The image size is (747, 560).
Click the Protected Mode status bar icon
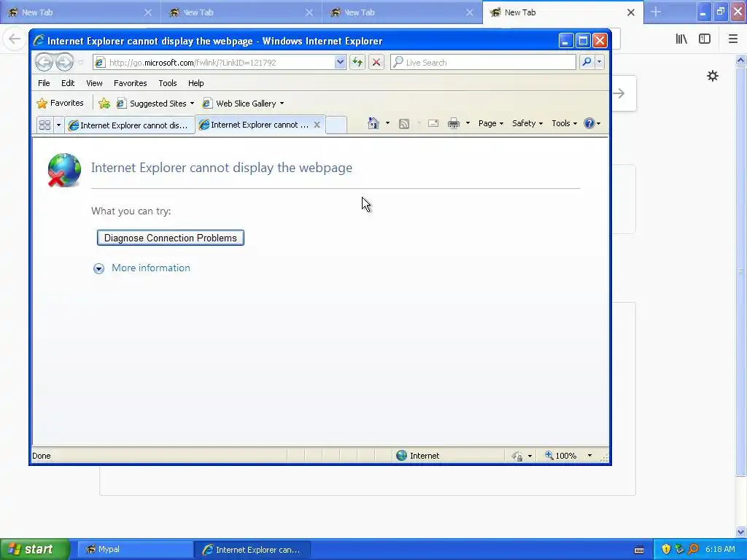(x=517, y=456)
